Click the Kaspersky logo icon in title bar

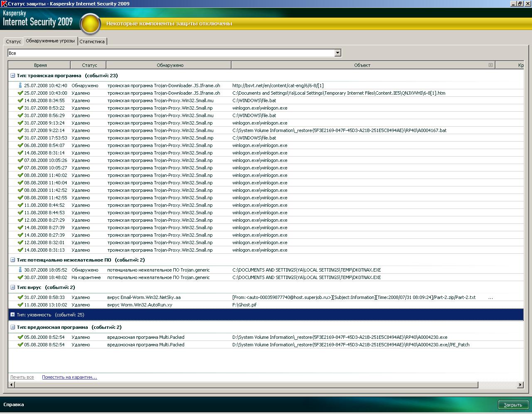click(x=4, y=4)
